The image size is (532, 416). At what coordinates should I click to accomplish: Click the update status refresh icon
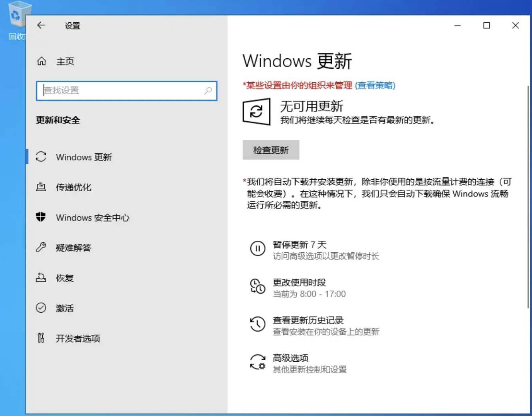click(256, 112)
